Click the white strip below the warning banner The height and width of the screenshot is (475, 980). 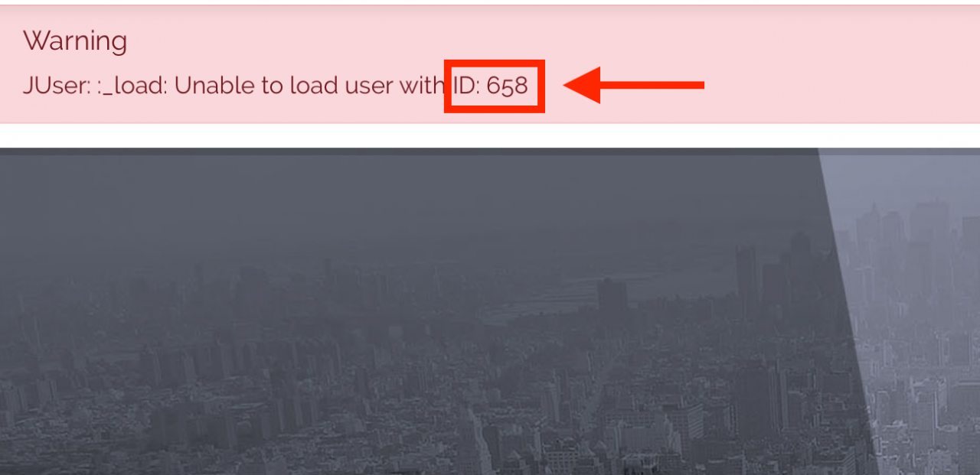[x=490, y=135]
